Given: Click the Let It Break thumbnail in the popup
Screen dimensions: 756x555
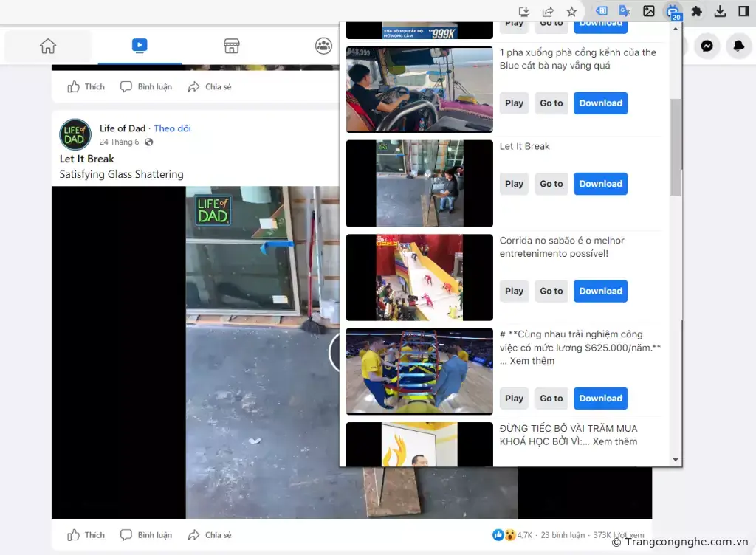Looking at the screenshot, I should click(x=419, y=184).
